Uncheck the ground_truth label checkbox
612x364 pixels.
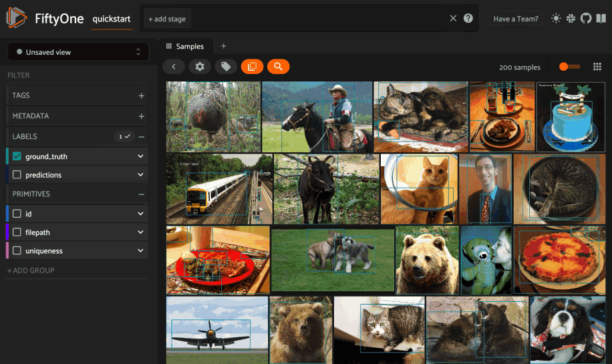[x=17, y=156]
